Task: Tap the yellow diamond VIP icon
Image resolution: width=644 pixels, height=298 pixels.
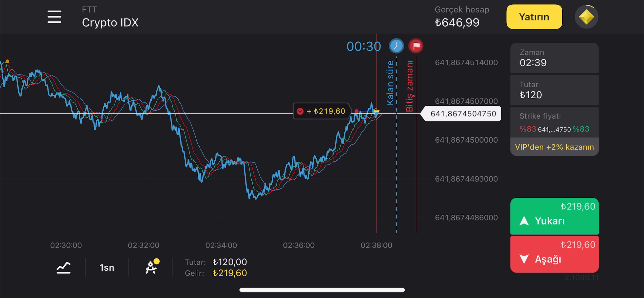Action: click(586, 17)
